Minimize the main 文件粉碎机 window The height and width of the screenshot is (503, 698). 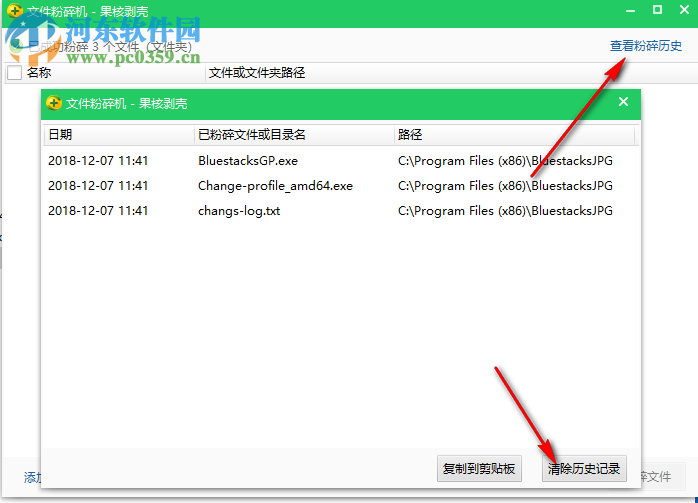630,10
